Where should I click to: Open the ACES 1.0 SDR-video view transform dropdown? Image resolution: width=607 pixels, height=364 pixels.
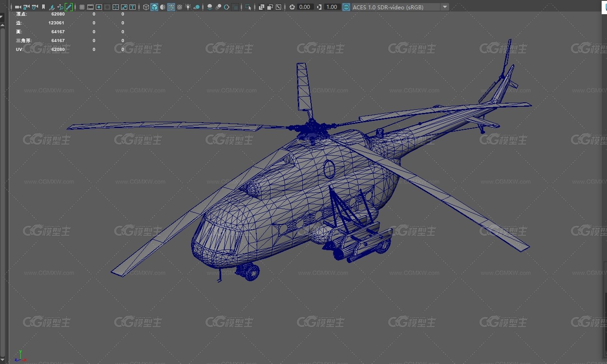tap(400, 7)
